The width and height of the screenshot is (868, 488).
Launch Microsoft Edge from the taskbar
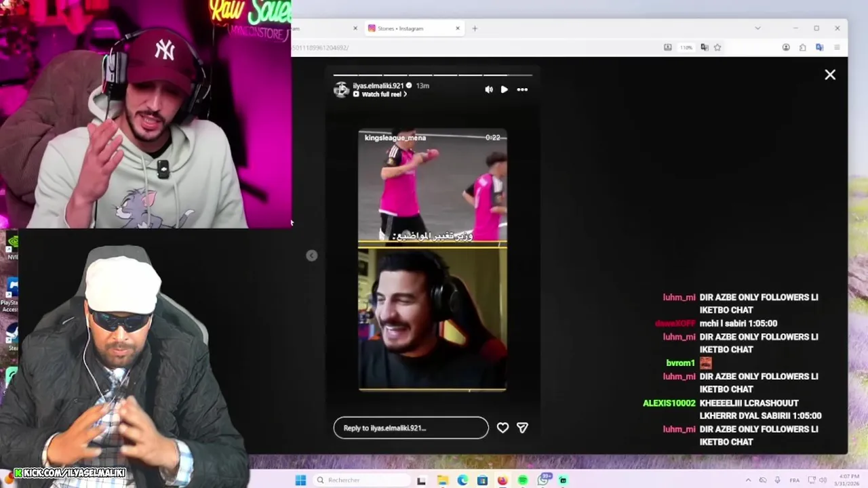[462, 480]
